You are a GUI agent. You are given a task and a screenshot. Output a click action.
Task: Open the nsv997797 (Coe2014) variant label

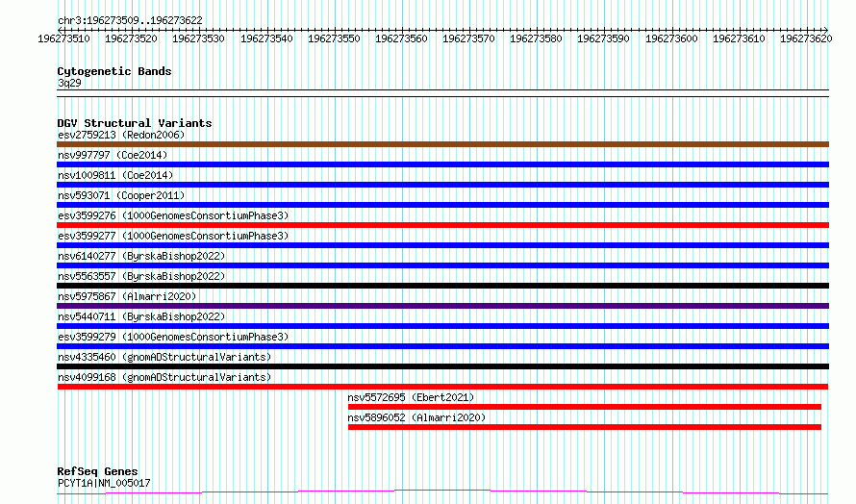coord(113,155)
